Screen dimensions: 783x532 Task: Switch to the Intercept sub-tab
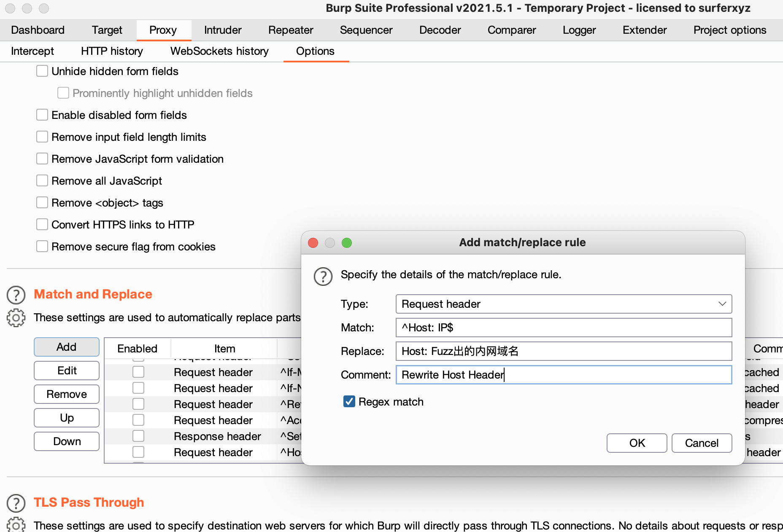[x=32, y=51]
